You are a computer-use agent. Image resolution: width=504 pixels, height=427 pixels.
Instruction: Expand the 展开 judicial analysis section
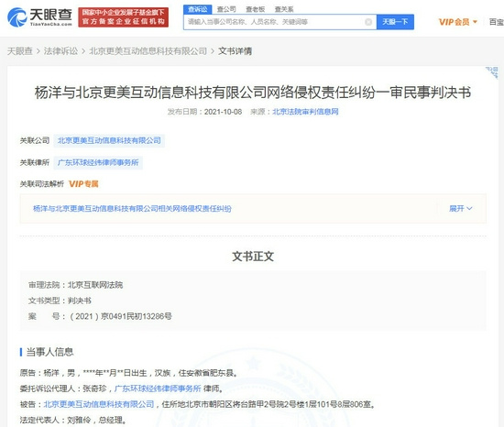tap(461, 209)
